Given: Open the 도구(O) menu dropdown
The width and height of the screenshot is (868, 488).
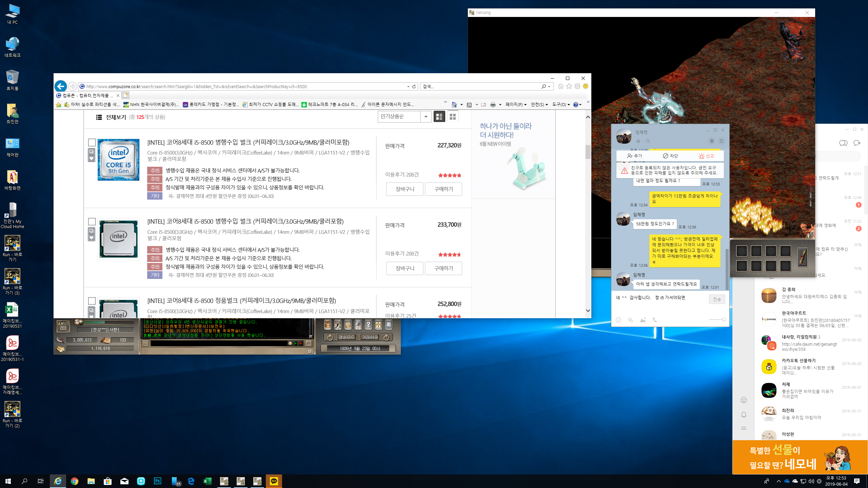Looking at the screenshot, I should [561, 105].
